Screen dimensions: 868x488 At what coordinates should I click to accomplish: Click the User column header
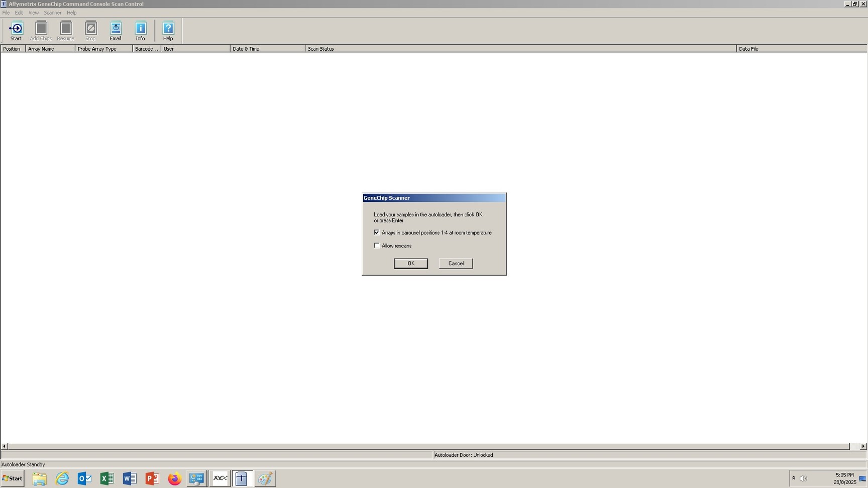click(195, 49)
